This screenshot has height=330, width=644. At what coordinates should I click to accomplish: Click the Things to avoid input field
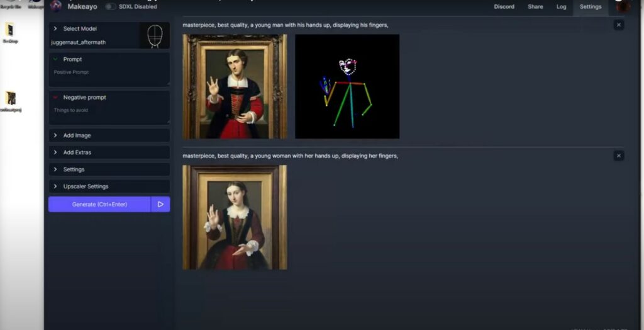tap(109, 115)
